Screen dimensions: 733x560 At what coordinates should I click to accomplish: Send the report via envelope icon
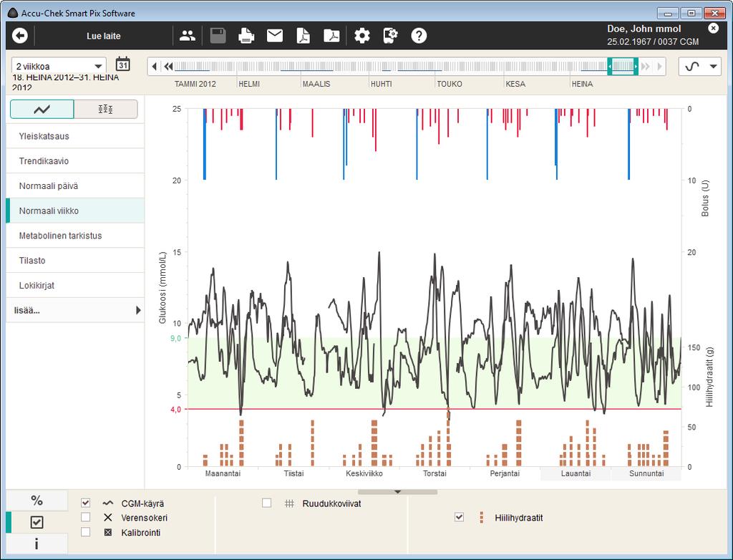274,36
